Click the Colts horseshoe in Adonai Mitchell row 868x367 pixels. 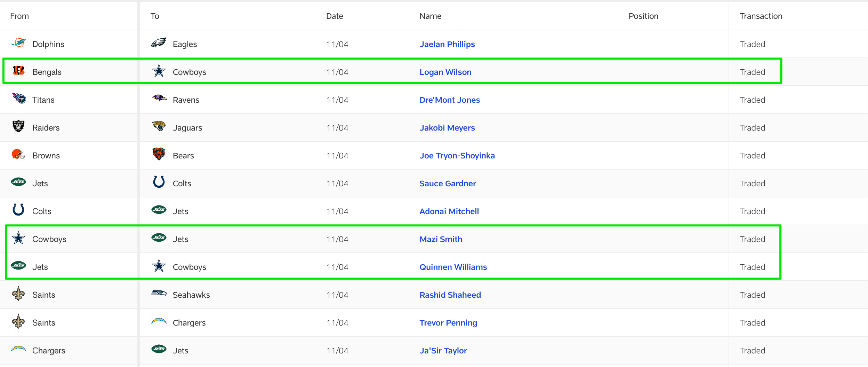(x=18, y=210)
